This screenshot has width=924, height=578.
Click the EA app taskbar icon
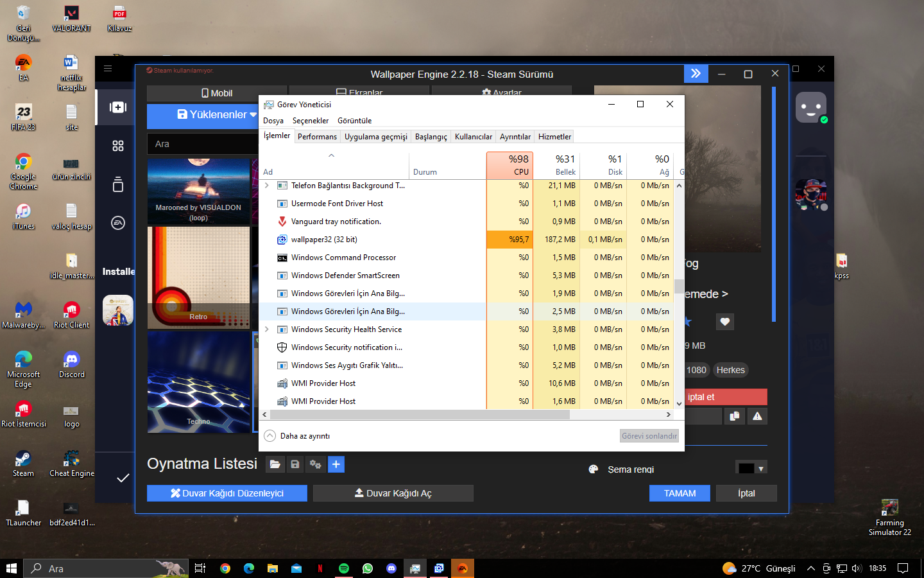coord(463,568)
